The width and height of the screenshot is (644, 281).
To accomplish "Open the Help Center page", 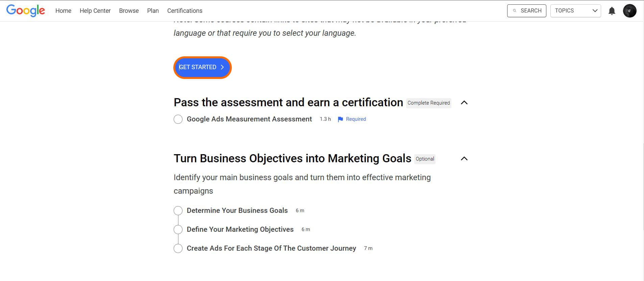I will point(95,11).
